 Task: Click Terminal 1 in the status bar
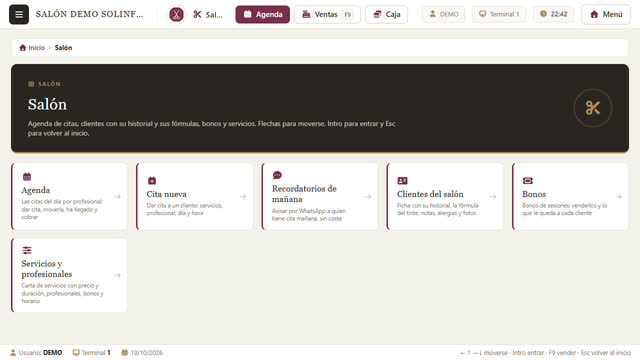[91, 353]
